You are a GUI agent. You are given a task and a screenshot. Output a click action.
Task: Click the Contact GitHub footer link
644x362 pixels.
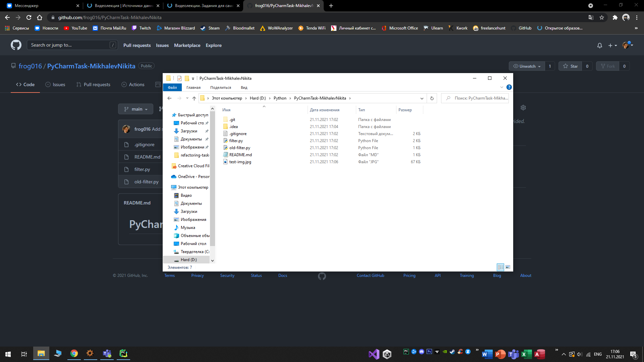point(370,276)
